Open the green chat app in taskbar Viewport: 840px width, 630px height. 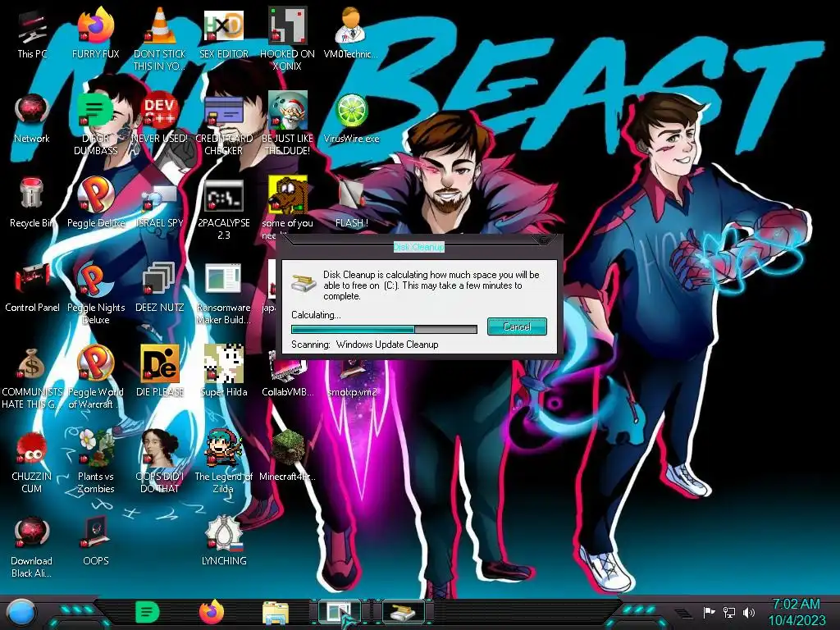[x=148, y=613]
